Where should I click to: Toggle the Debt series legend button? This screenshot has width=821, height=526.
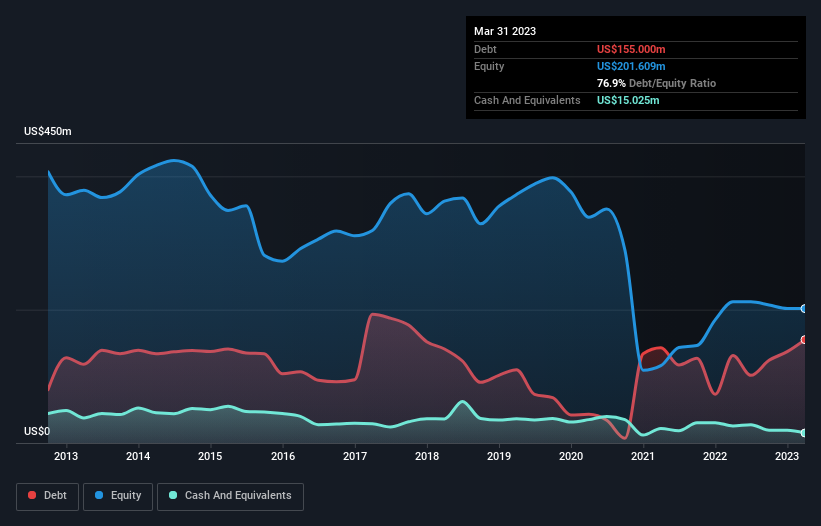pyautogui.click(x=48, y=496)
